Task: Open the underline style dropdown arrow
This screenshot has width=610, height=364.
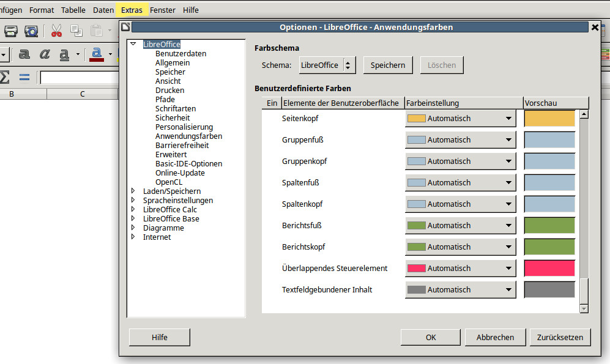Action: tap(78, 54)
